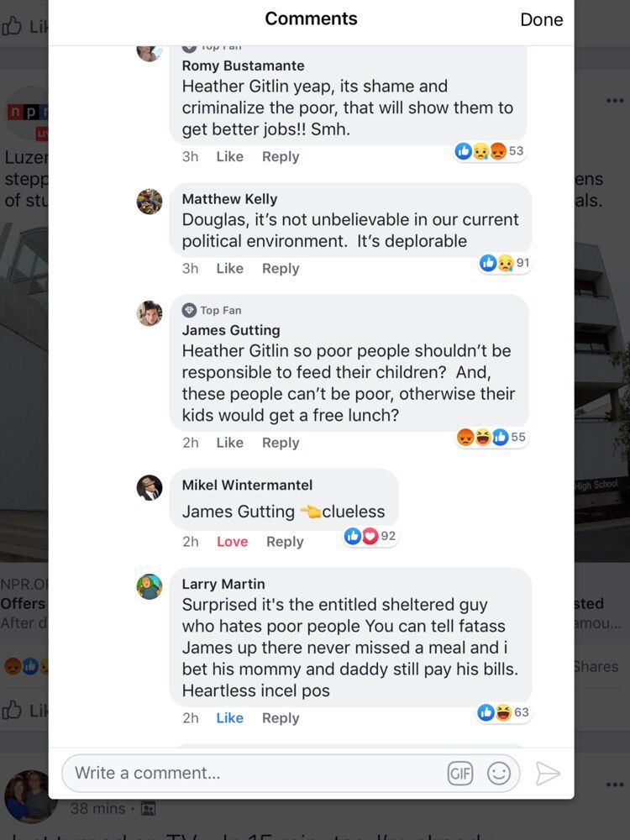This screenshot has width=630, height=840.
Task: Toggle Love reaction on Mikel Wintermantel's comment
Action: (232, 542)
